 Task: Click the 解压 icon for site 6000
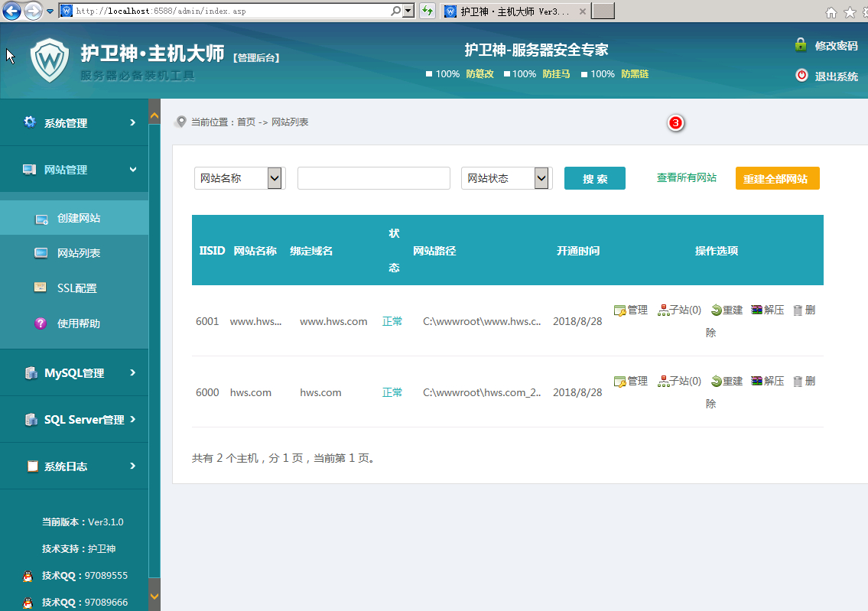[757, 382]
